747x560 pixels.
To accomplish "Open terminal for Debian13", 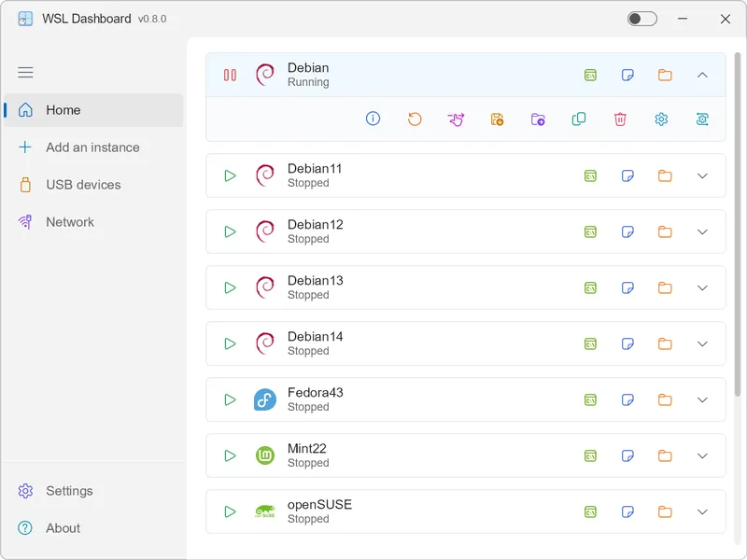I will tap(590, 287).
